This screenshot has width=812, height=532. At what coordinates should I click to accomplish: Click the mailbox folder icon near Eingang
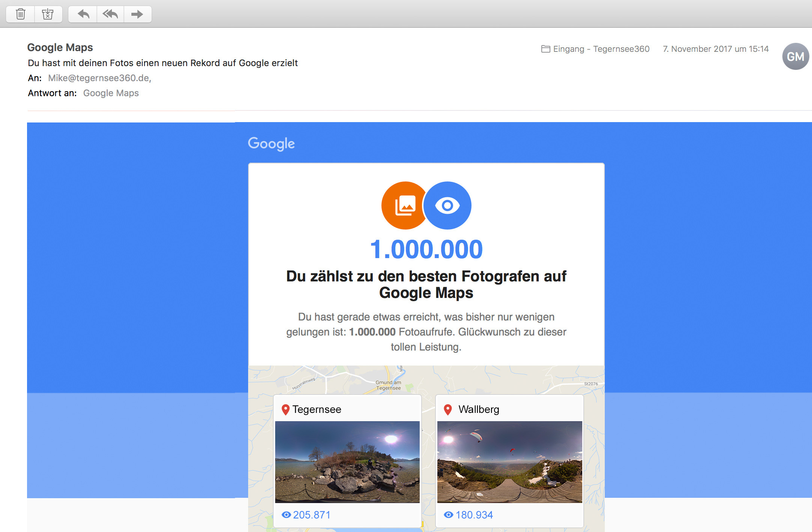[x=545, y=49]
